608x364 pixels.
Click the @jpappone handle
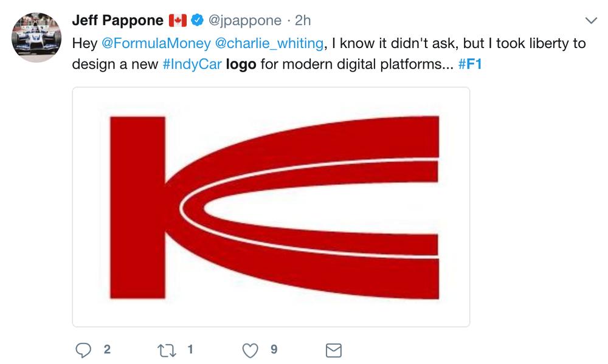tap(245, 20)
